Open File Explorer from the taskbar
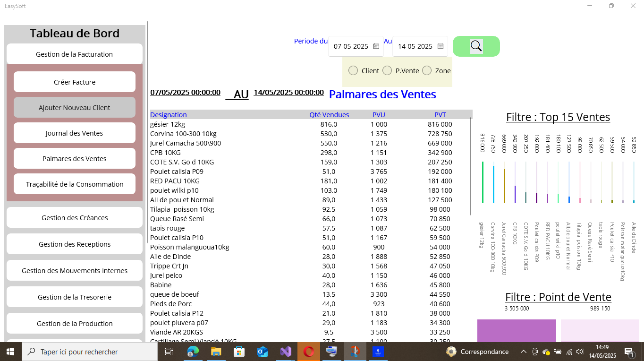The height and width of the screenshot is (361, 644). coord(216,352)
